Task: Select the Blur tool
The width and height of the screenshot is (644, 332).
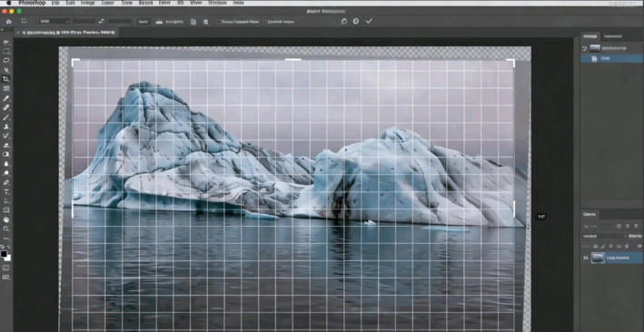Action: coord(6,164)
